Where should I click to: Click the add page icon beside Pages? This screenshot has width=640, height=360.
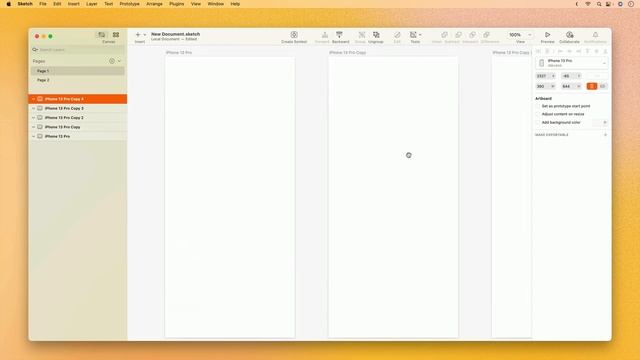coord(112,61)
